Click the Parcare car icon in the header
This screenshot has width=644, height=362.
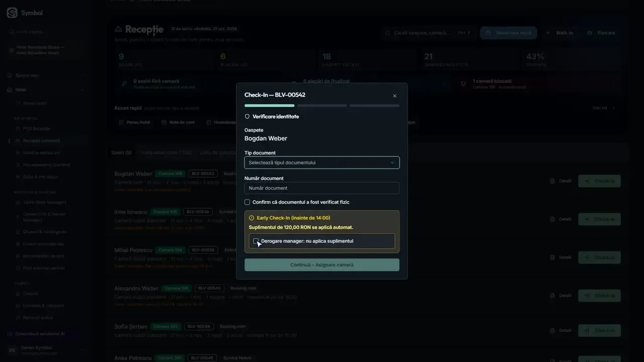[590, 33]
